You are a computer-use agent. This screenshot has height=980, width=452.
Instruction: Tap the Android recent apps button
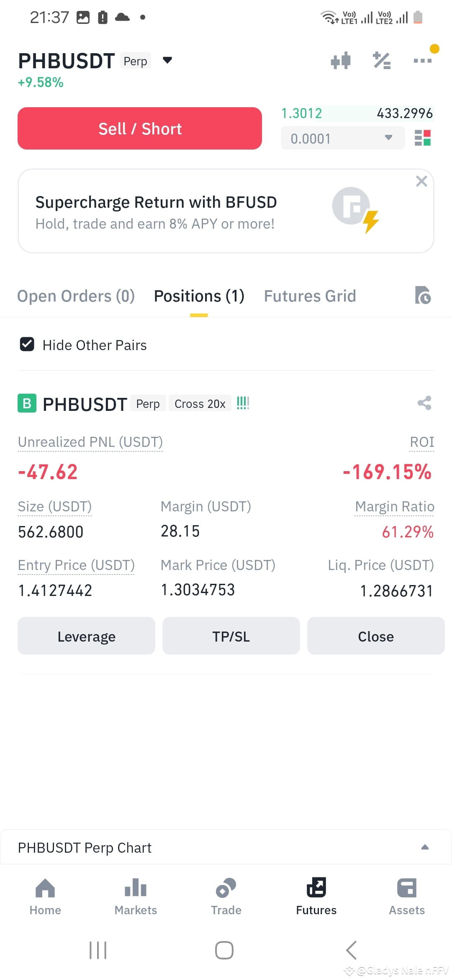pos(98,950)
